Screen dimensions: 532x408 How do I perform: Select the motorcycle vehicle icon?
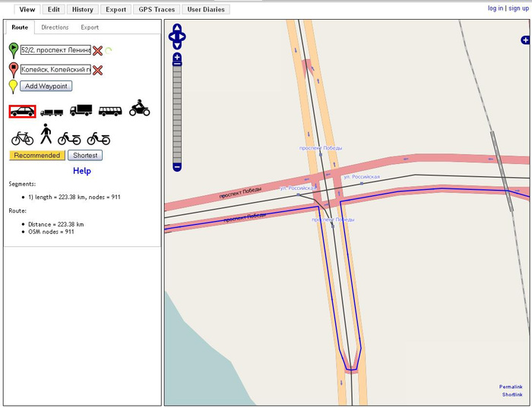pos(140,108)
